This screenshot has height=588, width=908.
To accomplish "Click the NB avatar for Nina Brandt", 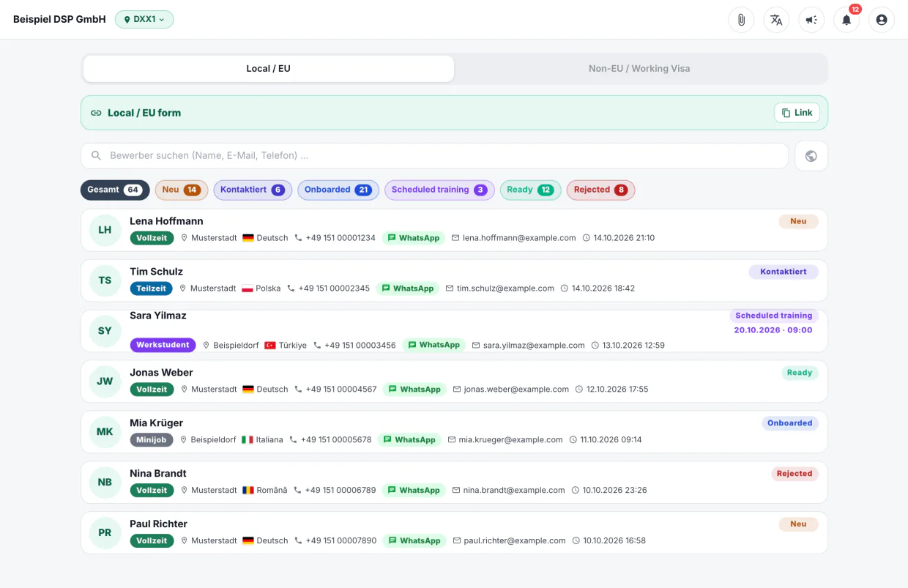I will pyautogui.click(x=105, y=483).
